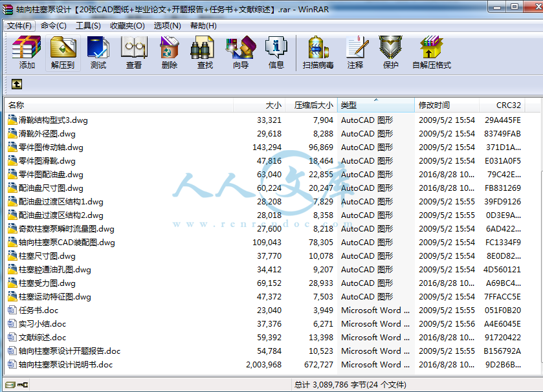543x392 pixels.
Task: Click packed size value 96,869
Action: [x=320, y=147]
